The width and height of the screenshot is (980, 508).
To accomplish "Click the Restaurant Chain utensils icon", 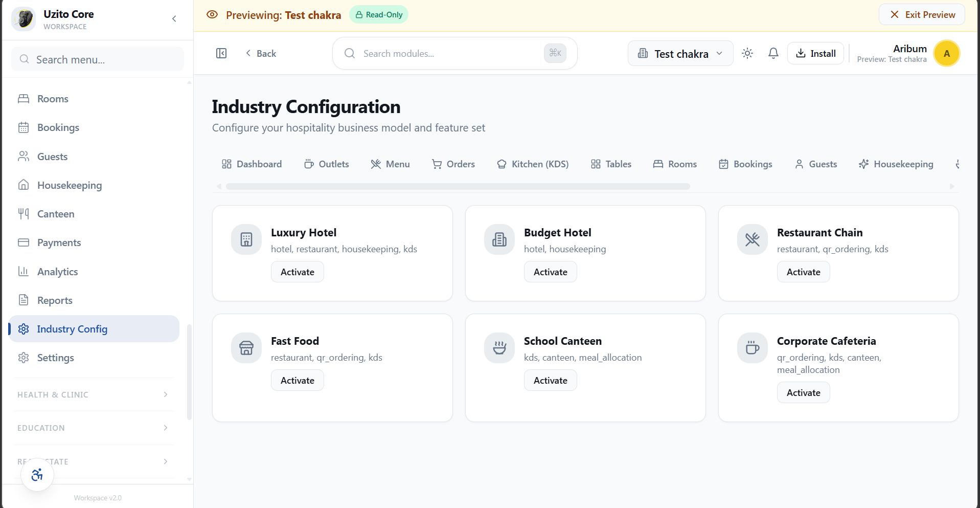I will (752, 239).
